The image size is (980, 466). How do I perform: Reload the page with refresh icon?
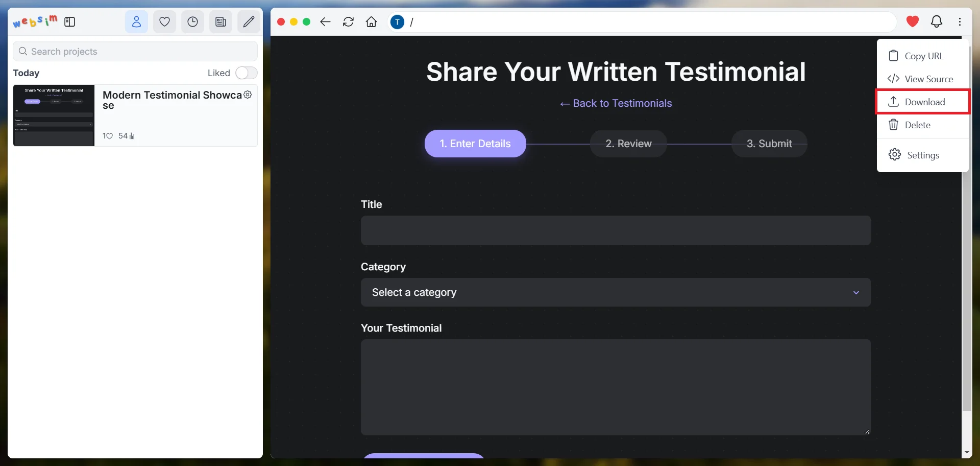coord(348,21)
